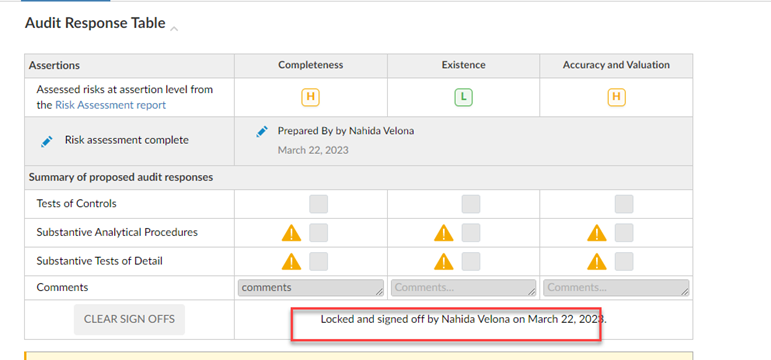Click the Completeness column header
This screenshot has width=771, height=360.
[x=311, y=65]
